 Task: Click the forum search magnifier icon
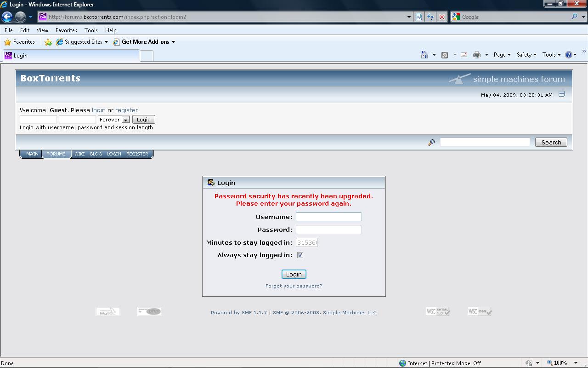click(x=431, y=143)
